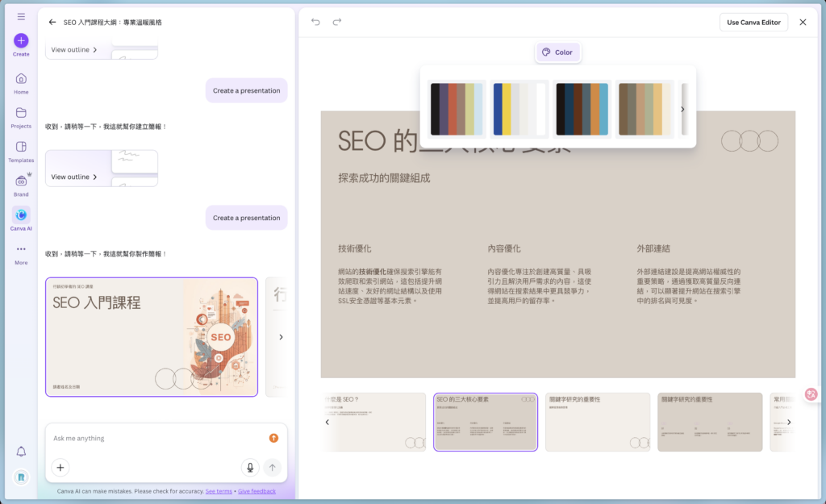Click the attachment plus button in chat
The image size is (826, 504).
tap(60, 468)
